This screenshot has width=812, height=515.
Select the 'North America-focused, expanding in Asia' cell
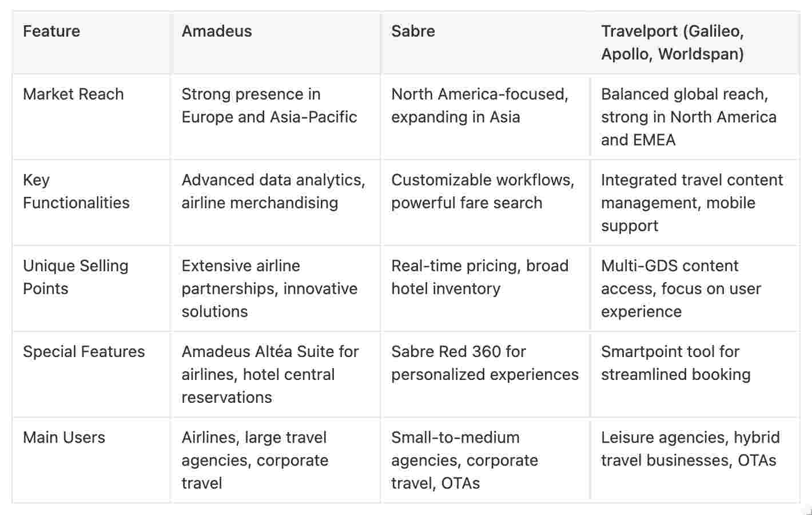click(x=479, y=105)
